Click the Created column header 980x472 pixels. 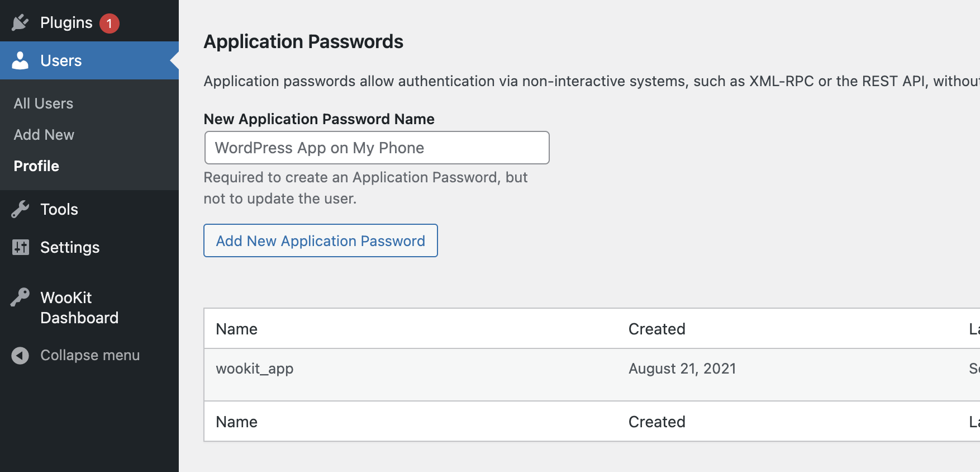click(x=657, y=329)
